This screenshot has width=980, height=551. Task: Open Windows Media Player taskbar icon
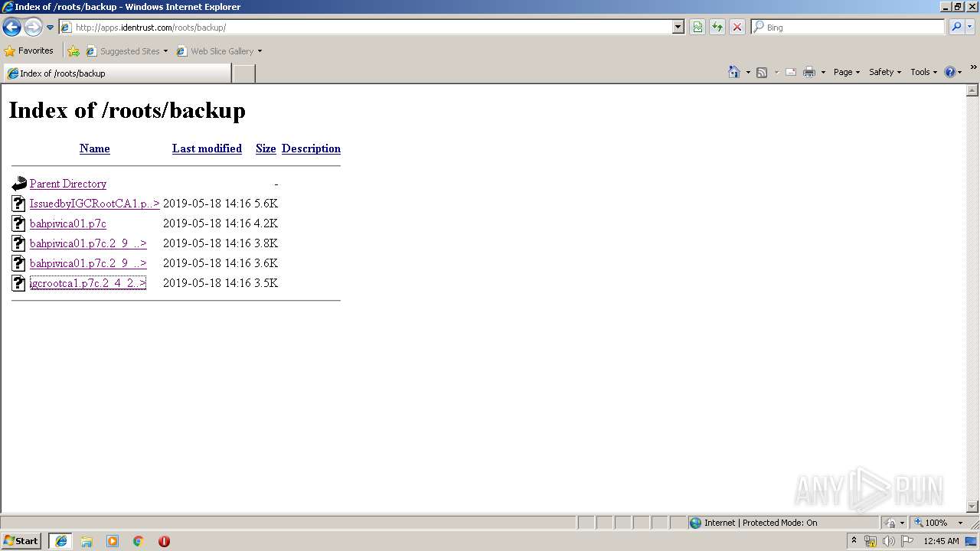coord(113,541)
